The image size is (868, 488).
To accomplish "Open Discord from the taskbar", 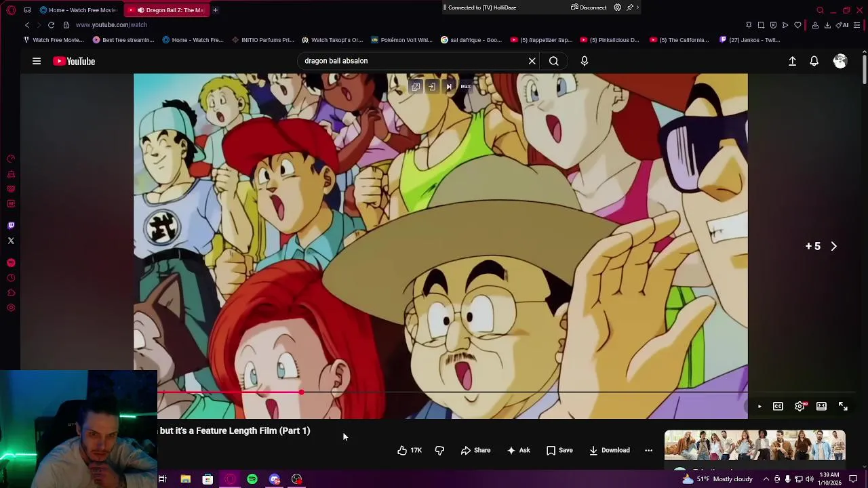I will click(x=275, y=479).
